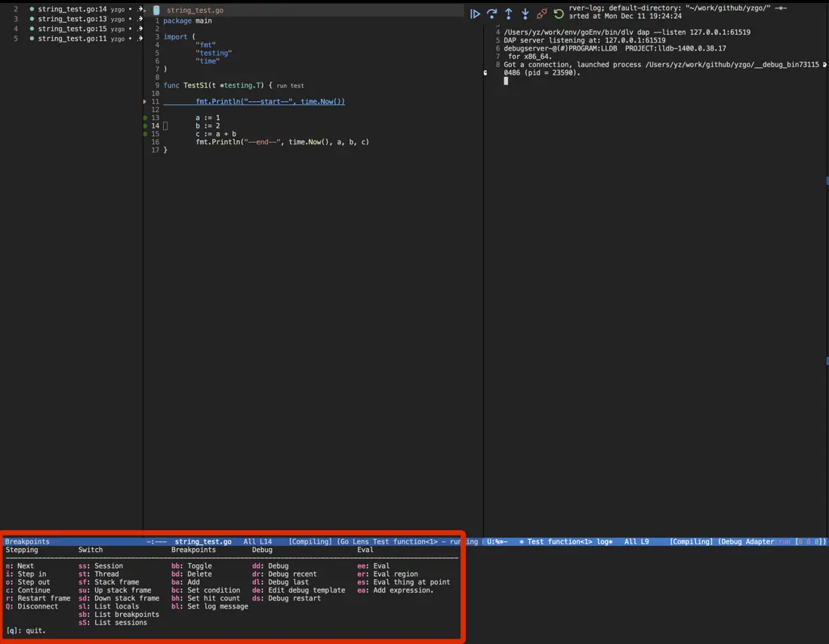Click the Continue debug toolbar icon

[x=475, y=14]
